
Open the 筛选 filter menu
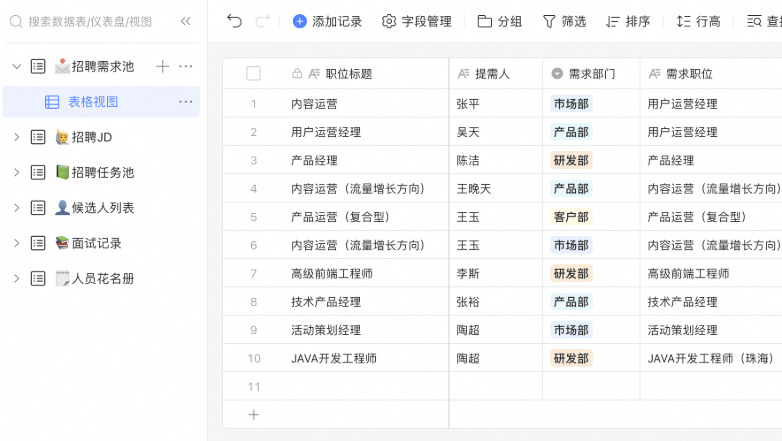pyautogui.click(x=565, y=21)
